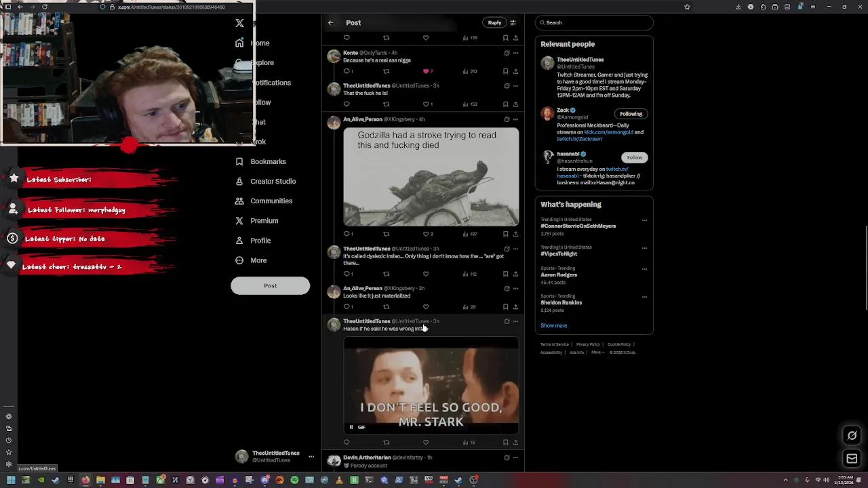Open more options on the dyslexic reply

pyautogui.click(x=515, y=249)
